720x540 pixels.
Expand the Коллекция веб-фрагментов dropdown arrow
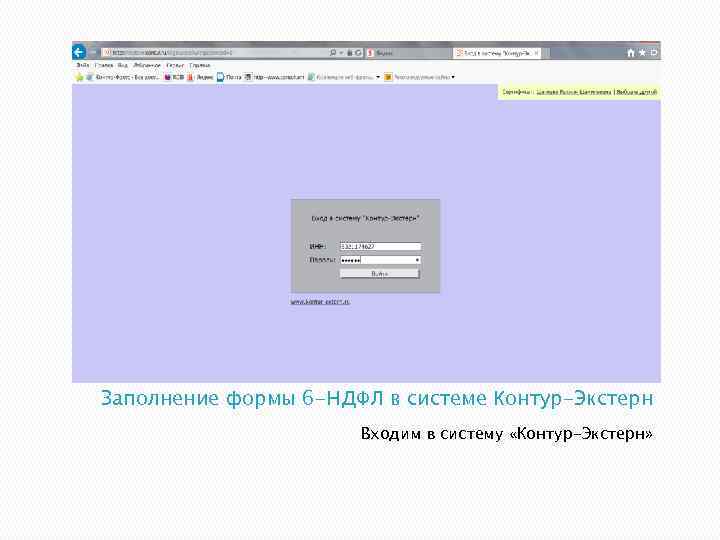(378, 77)
